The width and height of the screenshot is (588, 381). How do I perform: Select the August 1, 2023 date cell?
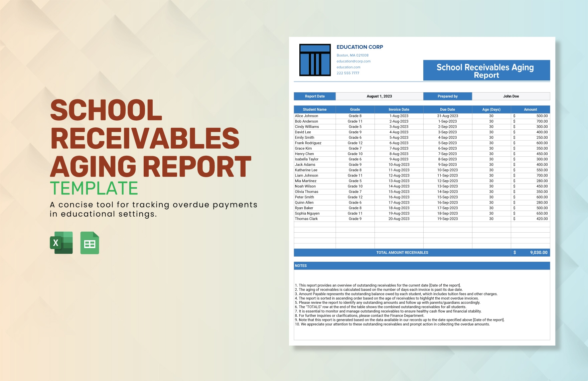tap(379, 96)
